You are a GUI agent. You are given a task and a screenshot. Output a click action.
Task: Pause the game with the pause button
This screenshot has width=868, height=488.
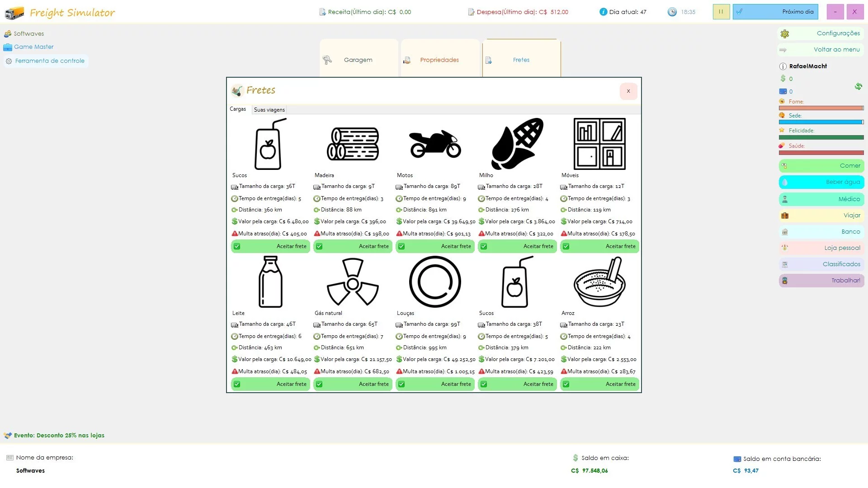tap(721, 12)
